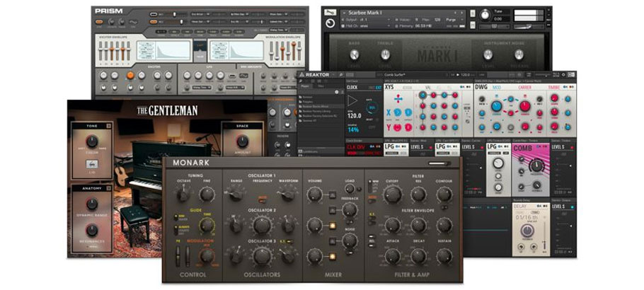This screenshot has width=644, height=290.
Task: Click the orange Exciter knob in Prism
Action: pos(130,75)
